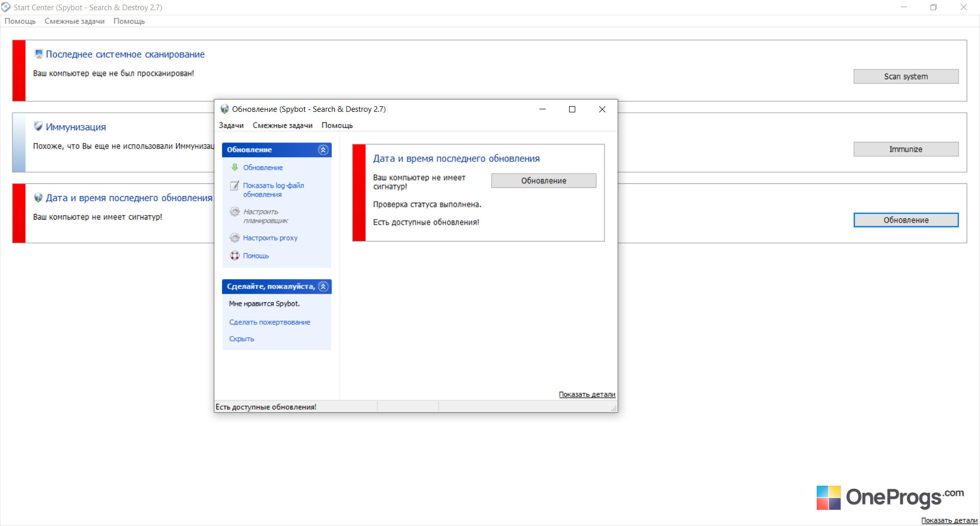Open the Сделать пожертвование link
This screenshot has height=526, width=980.
coord(269,322)
